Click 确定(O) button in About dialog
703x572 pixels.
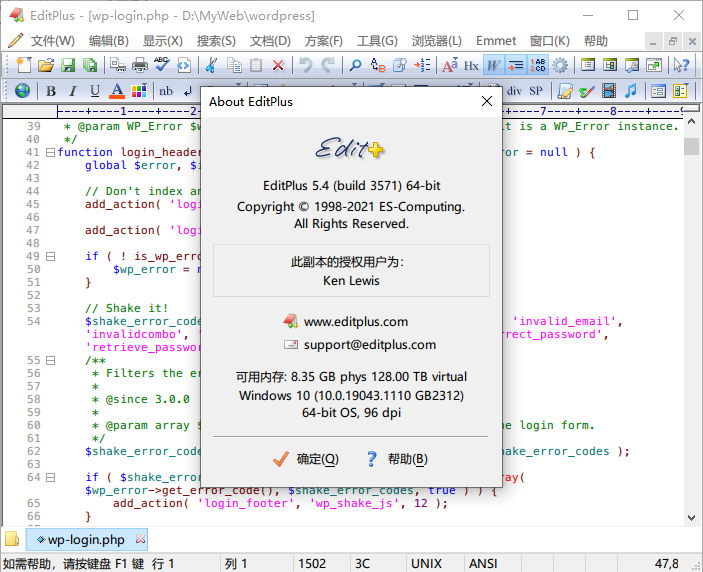(x=306, y=459)
